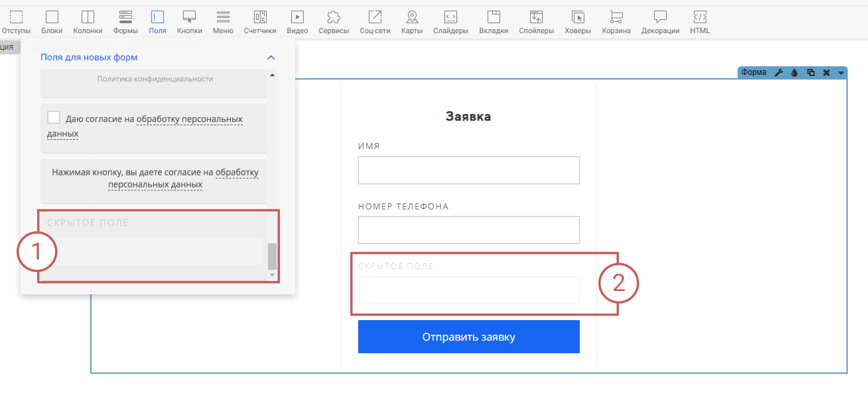Click scroll-down arrow in fields list
This screenshot has height=397, width=868.
pos(272,275)
